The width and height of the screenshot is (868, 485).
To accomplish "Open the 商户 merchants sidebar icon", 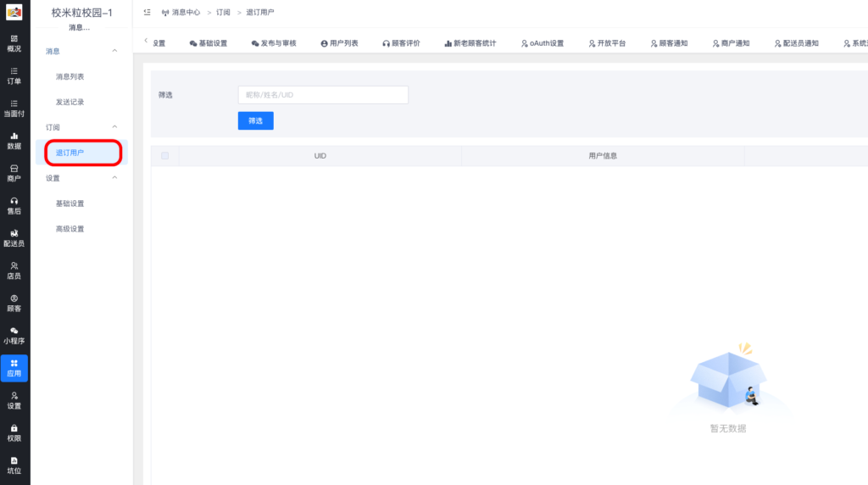I will 14,173.
